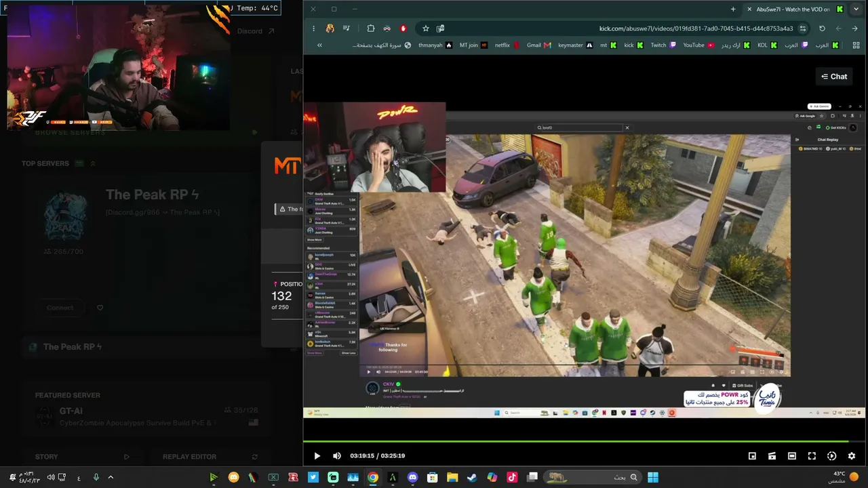
Task: Open the keymaster bookmark
Action: point(575,45)
